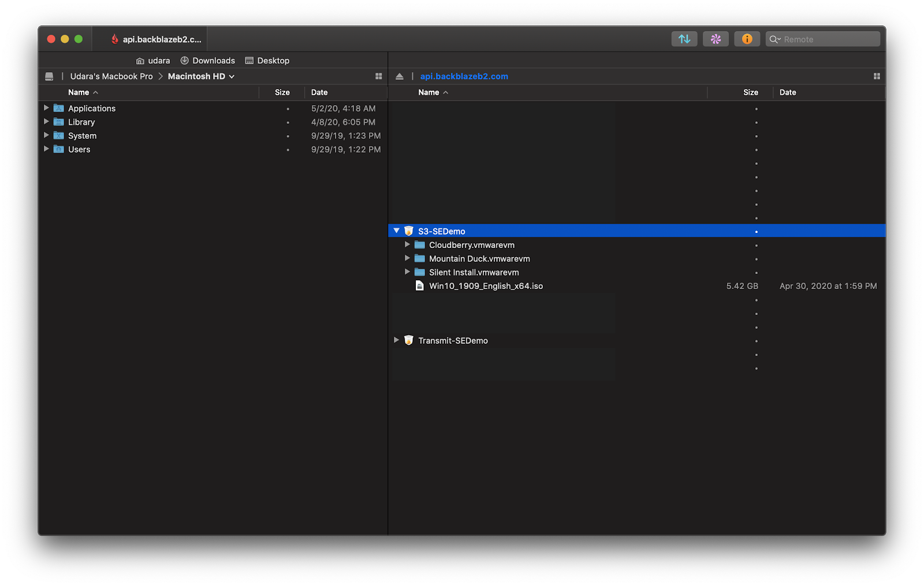The width and height of the screenshot is (924, 586).
Task: Sort the local pane by the Size column
Action: coord(282,92)
